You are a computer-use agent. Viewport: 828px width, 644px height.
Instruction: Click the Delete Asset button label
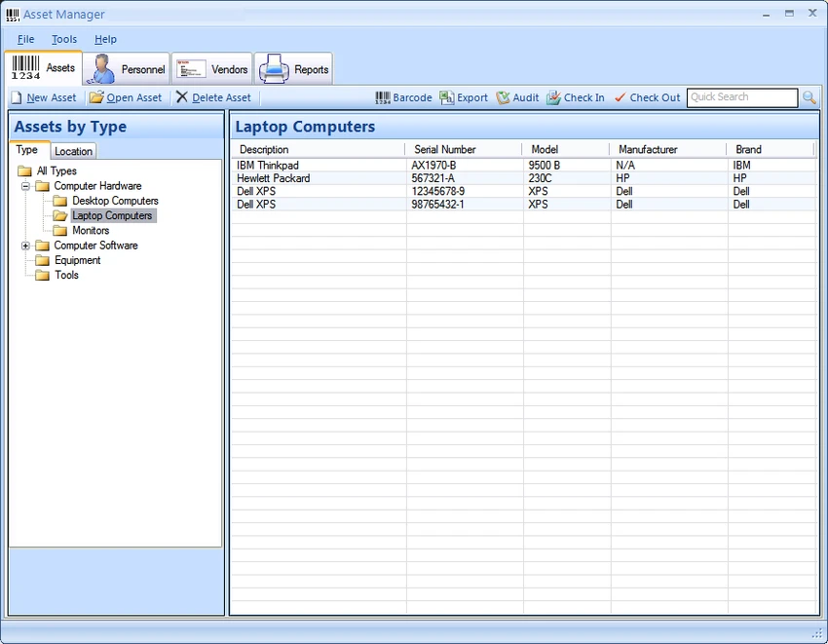(x=222, y=97)
